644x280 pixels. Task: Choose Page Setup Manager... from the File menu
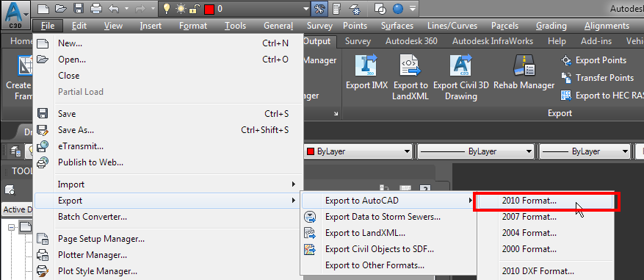point(168,238)
